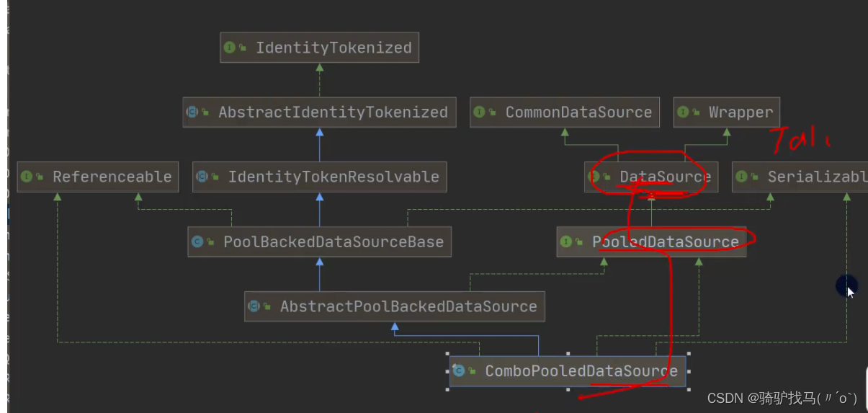The height and width of the screenshot is (413, 868).
Task: Select the AbstractPoolBackedDataSource class node
Action: (394, 306)
